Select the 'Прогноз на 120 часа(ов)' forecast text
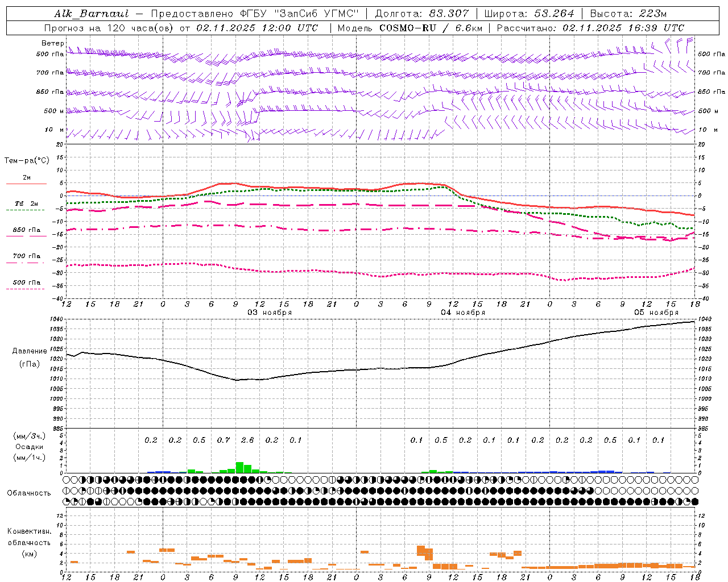The width and height of the screenshot is (728, 582). (109, 28)
